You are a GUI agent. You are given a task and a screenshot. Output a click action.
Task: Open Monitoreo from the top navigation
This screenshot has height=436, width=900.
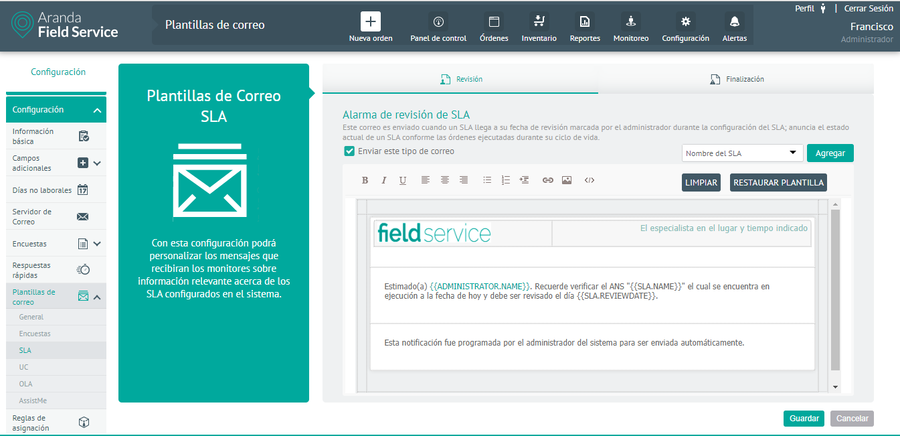point(631,22)
